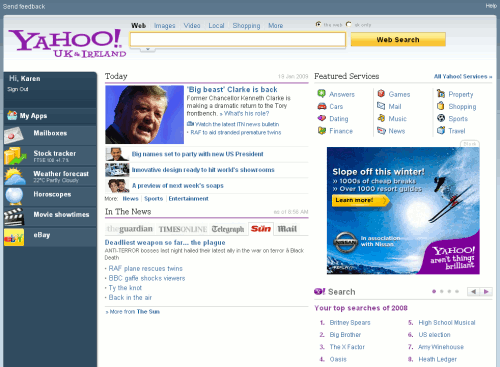The height and width of the screenshot is (367, 500).
Task: Click the Yahoo! UK & Ireland logo
Action: (x=67, y=43)
